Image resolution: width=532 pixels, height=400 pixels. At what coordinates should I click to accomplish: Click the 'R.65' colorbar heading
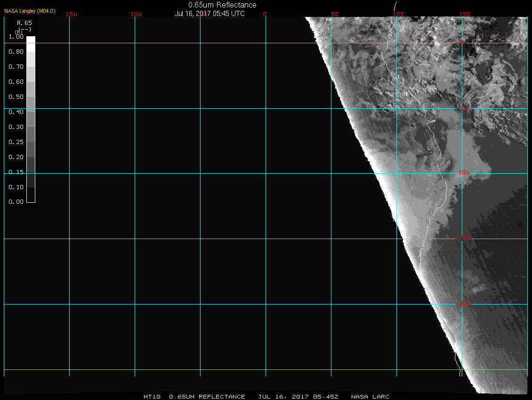pyautogui.click(x=24, y=23)
